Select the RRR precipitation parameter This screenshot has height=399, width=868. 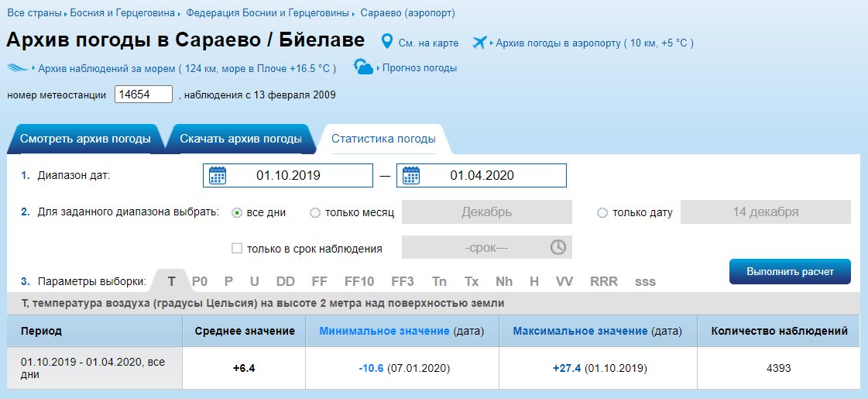[x=604, y=281]
